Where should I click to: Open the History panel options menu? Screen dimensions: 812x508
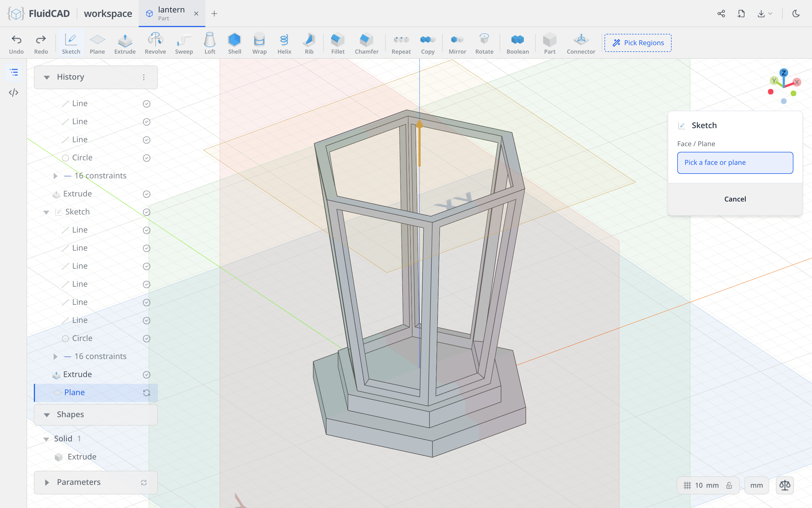(144, 77)
